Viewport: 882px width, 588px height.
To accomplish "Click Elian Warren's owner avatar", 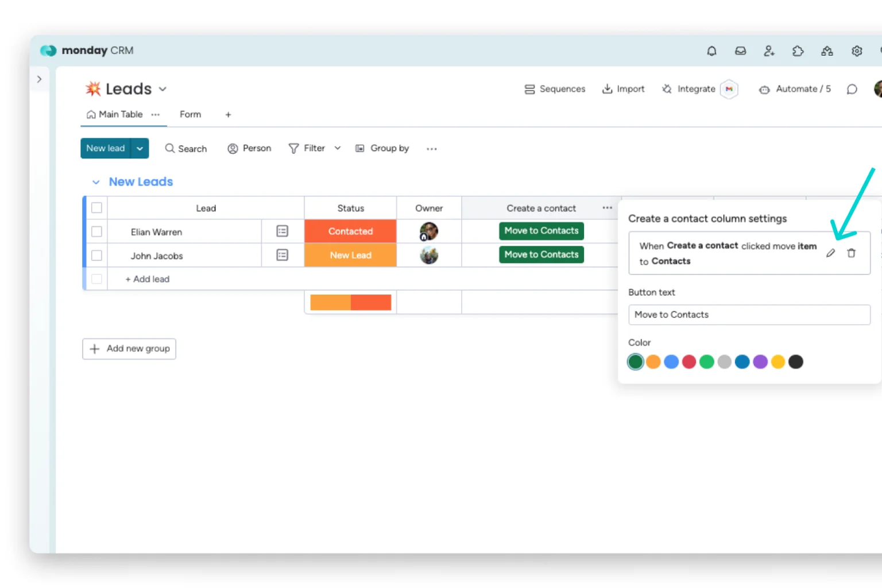I will [429, 231].
